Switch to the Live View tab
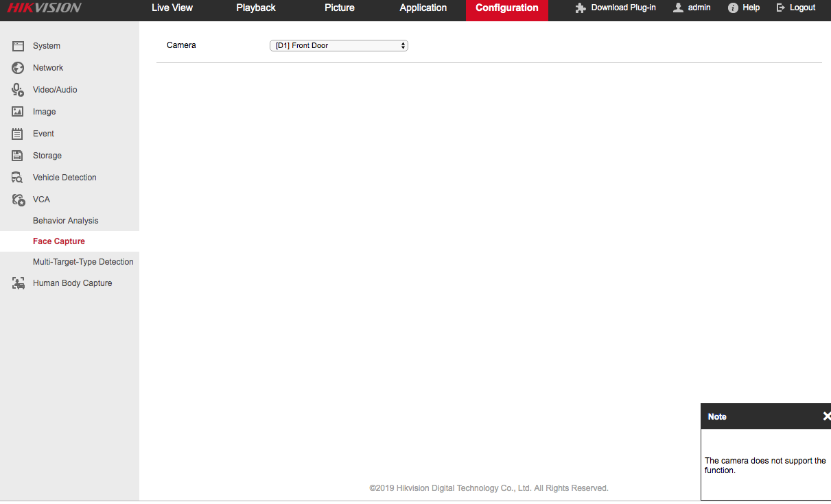Image resolution: width=831 pixels, height=504 pixels. click(x=172, y=8)
